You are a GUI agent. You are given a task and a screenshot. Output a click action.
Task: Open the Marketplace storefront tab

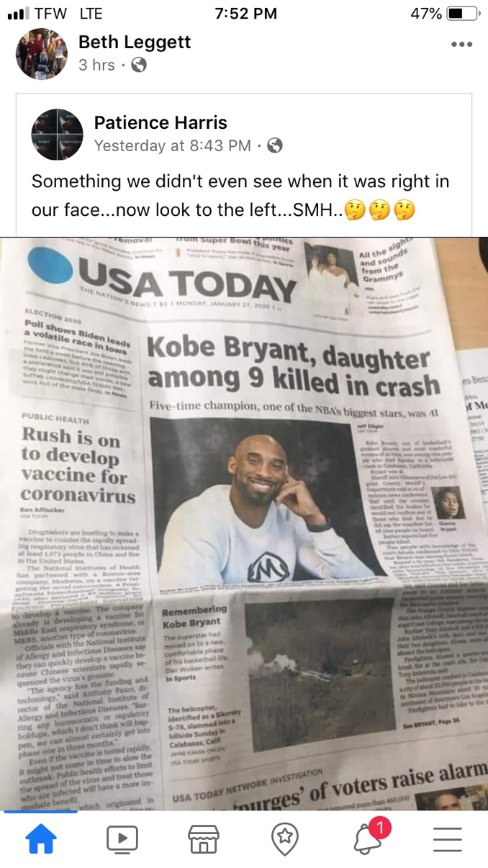(x=204, y=838)
